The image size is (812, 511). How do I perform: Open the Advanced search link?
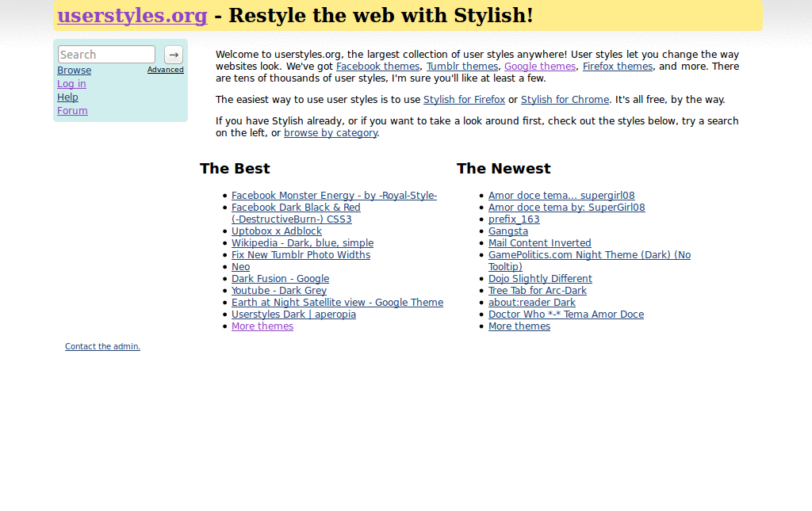(x=165, y=70)
